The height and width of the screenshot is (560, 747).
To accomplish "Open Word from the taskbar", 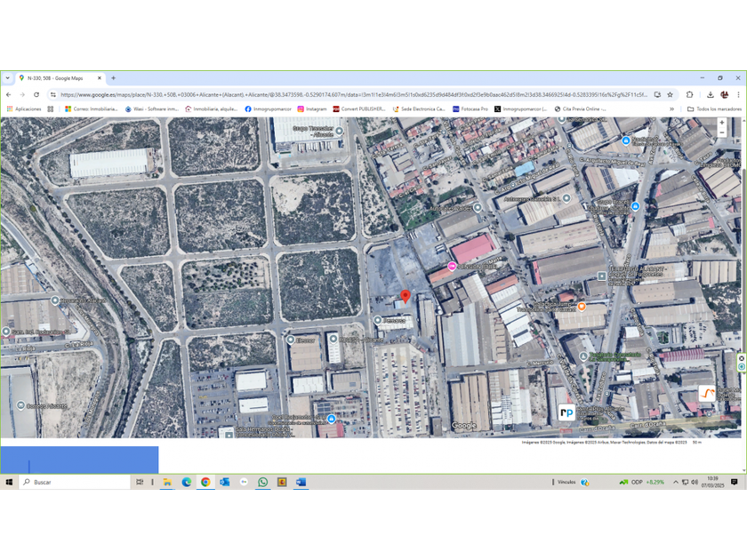I will point(301,482).
